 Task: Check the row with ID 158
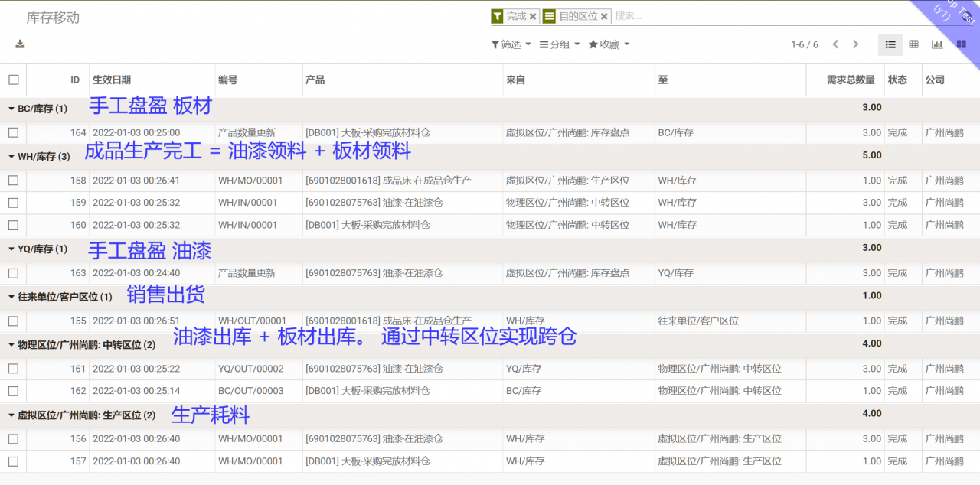[x=13, y=181]
